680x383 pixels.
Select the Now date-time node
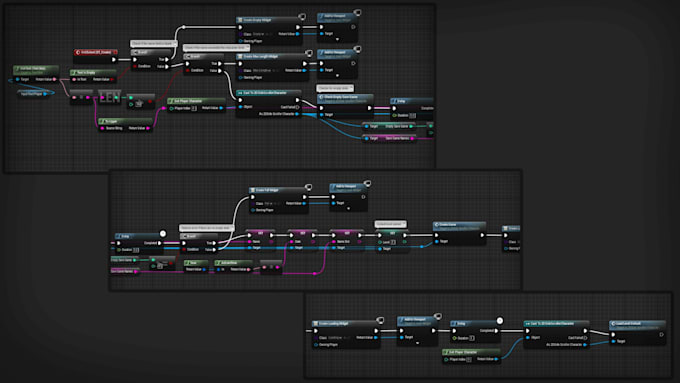point(196,266)
